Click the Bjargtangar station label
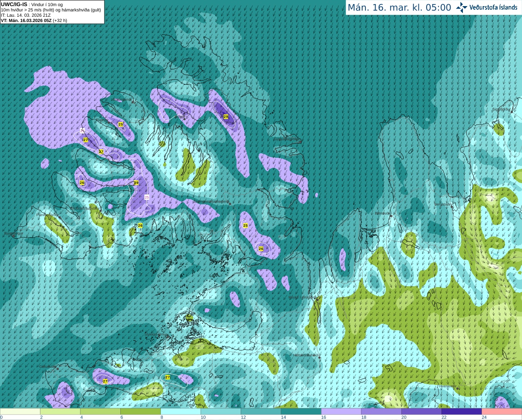Screen dimensions: 522x420 13,234
